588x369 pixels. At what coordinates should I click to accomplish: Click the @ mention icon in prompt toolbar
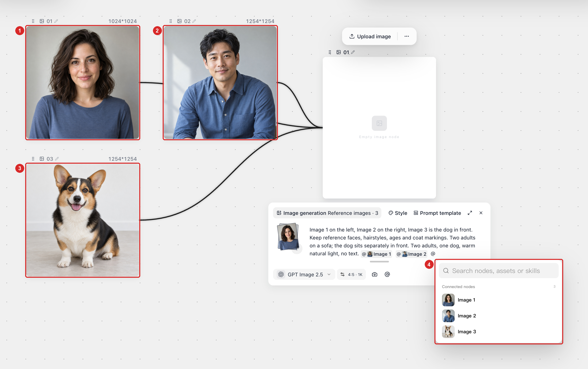pos(387,275)
